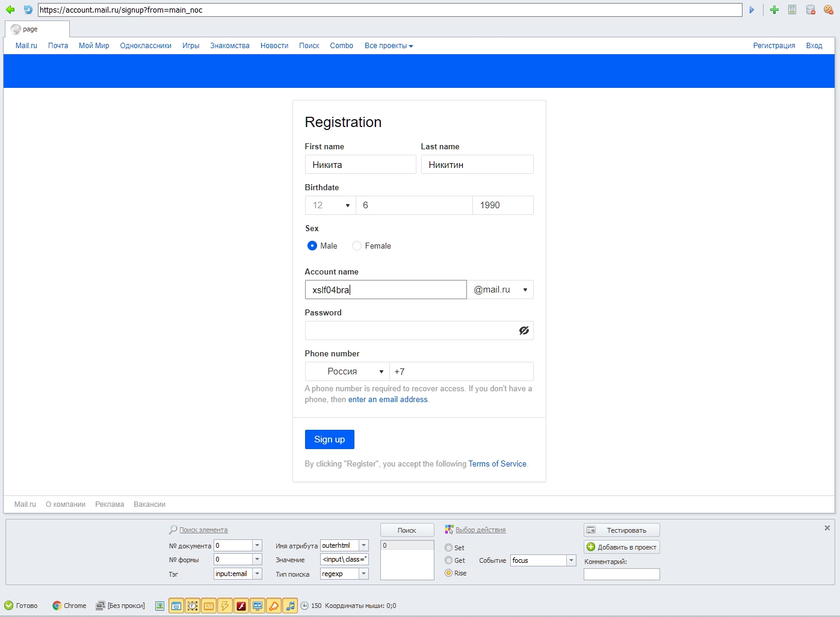
Task: Select the Set action radio button
Action: coord(449,548)
